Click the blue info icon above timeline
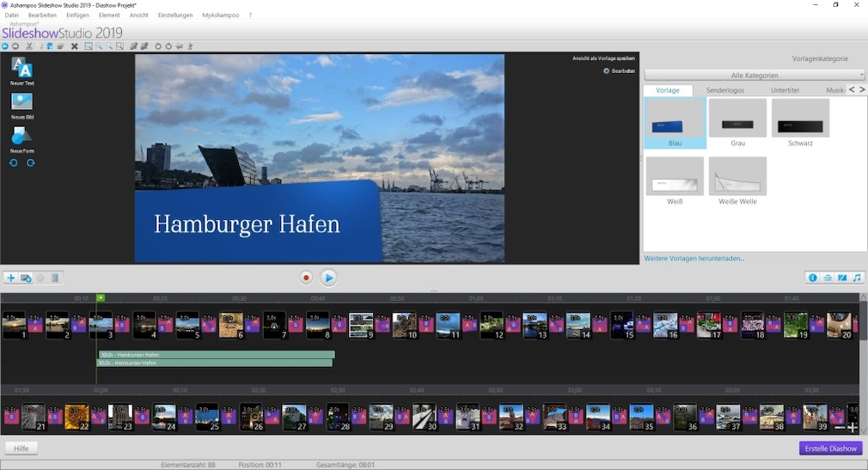 click(x=813, y=278)
